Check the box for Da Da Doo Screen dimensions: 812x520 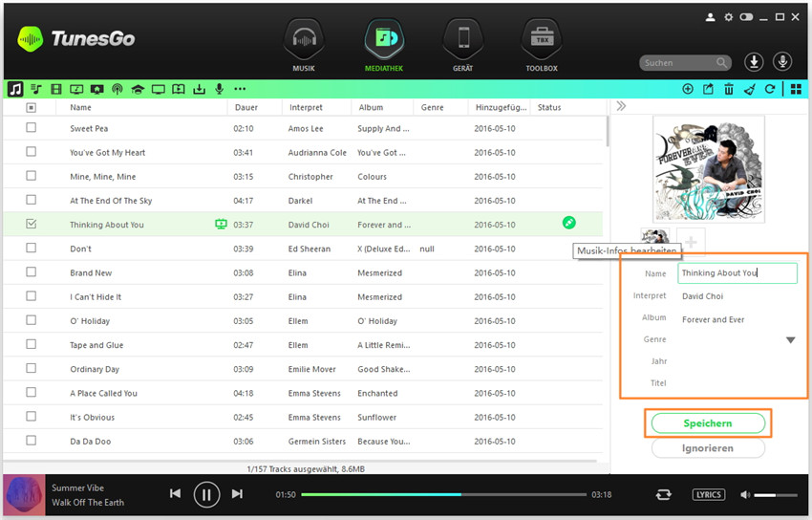(32, 441)
